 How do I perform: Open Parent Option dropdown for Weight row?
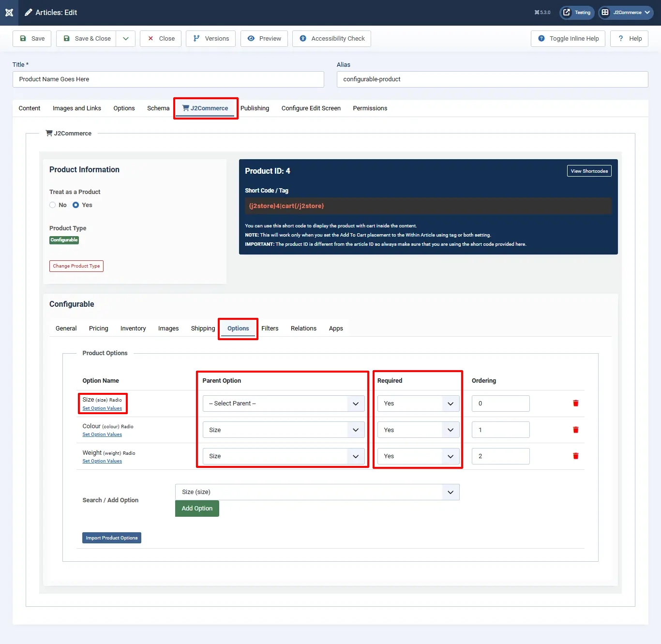tap(284, 456)
